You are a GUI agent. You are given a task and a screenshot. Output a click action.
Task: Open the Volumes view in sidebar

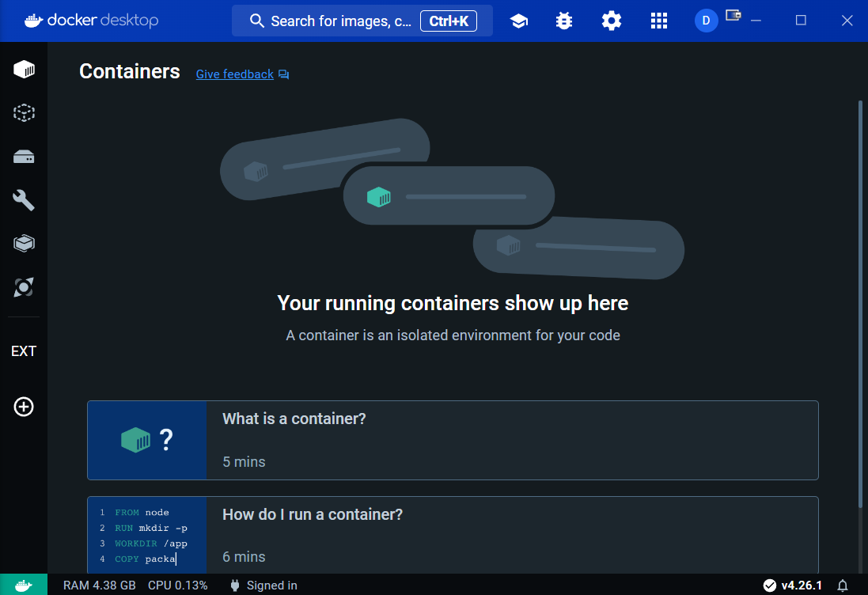24,157
